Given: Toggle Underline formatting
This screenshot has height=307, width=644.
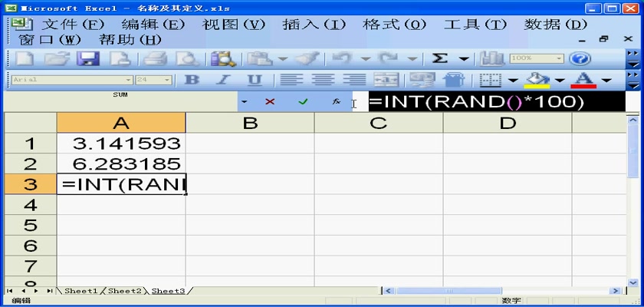Looking at the screenshot, I should tap(255, 80).
